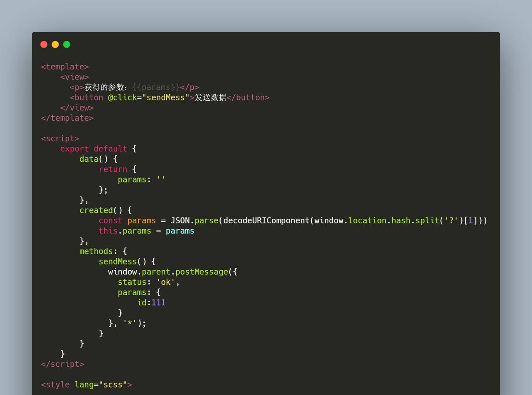Image resolution: width=532 pixels, height=395 pixels.
Task: Place cursor on {{params}} interpolation
Action: (156, 87)
